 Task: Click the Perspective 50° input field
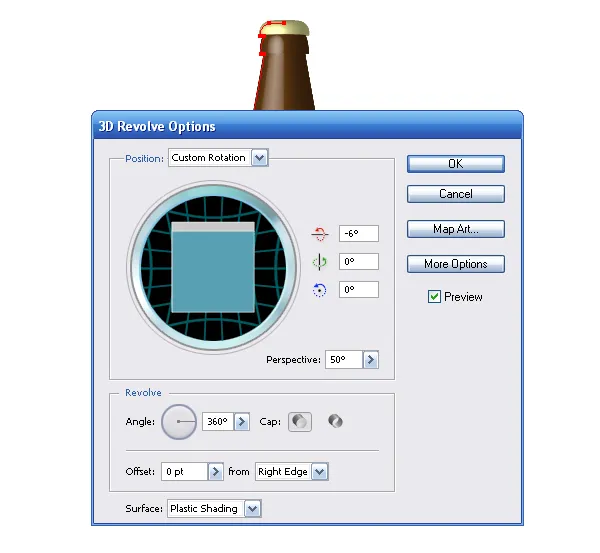[344, 360]
